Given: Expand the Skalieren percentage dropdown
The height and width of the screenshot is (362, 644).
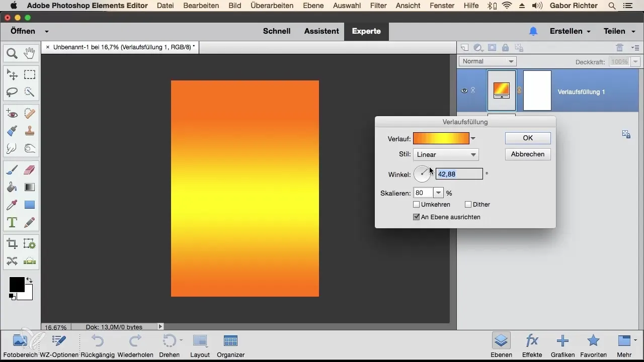Looking at the screenshot, I should [x=438, y=193].
